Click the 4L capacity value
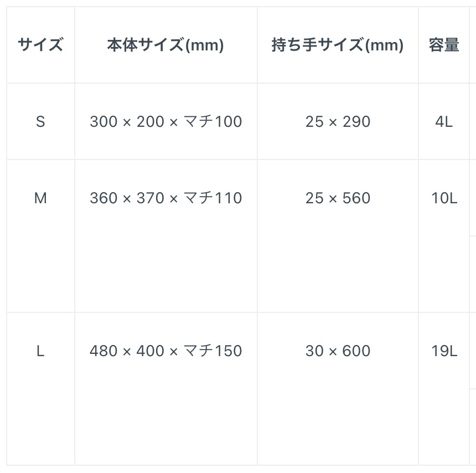 [444, 121]
